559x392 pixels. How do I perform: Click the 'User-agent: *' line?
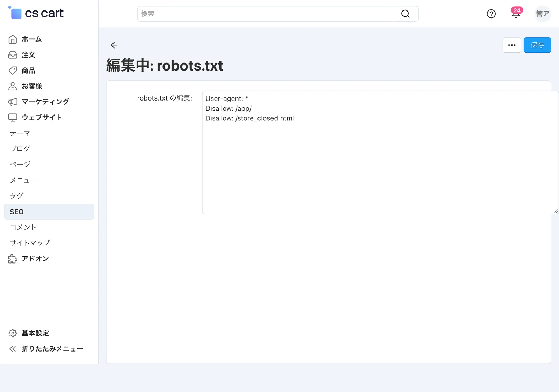click(x=227, y=99)
